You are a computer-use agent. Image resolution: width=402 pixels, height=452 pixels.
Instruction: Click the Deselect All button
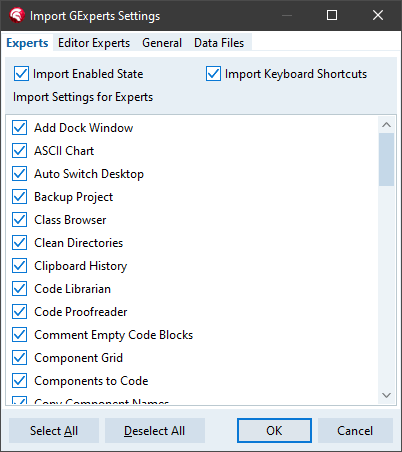pos(155,431)
